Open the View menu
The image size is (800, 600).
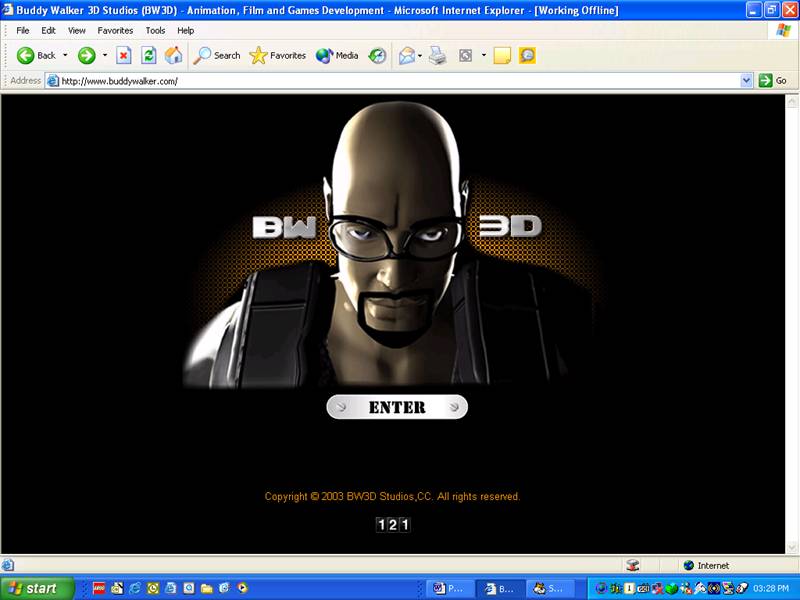pos(77,31)
